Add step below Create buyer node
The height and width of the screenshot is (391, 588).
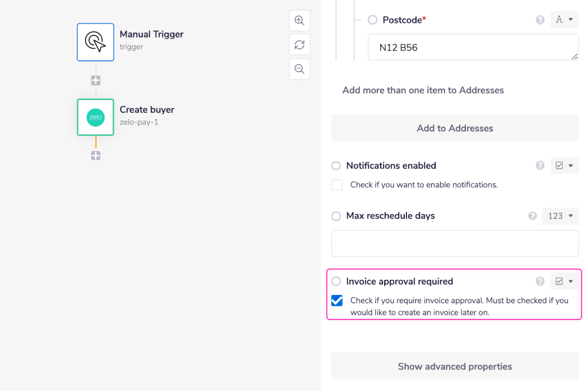point(95,155)
